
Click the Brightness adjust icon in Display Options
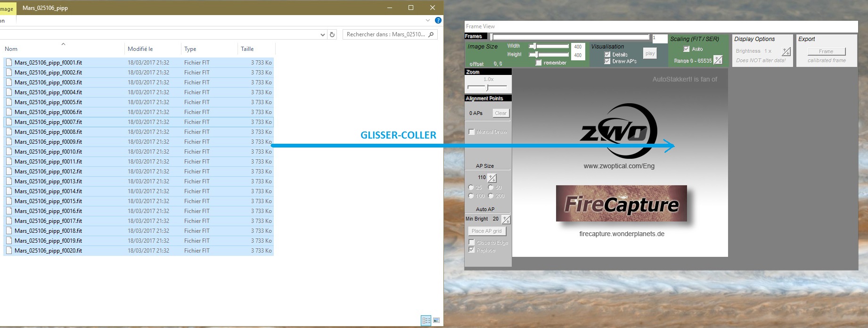786,51
